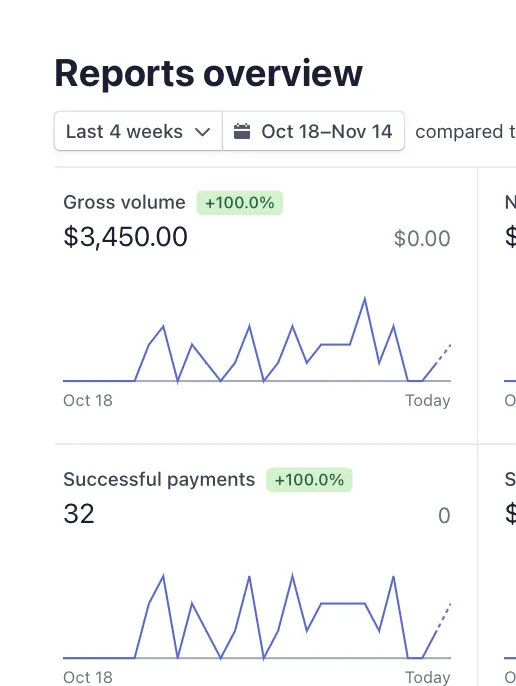
Task: Click the Reports overview heading
Action: (208, 73)
